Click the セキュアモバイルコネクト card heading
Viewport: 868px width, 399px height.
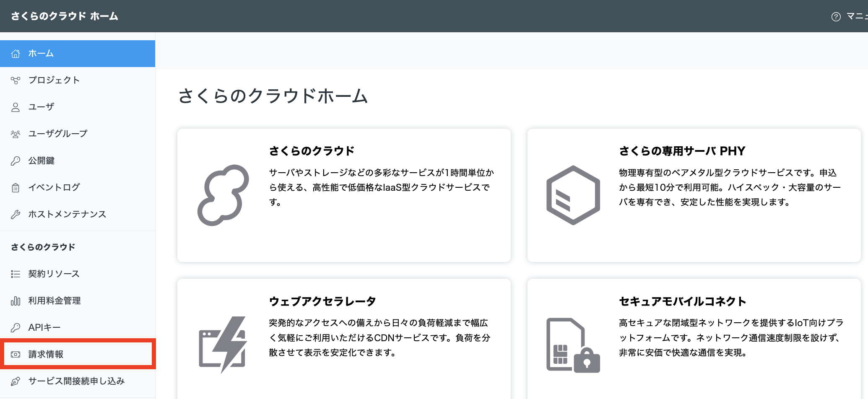(x=683, y=301)
